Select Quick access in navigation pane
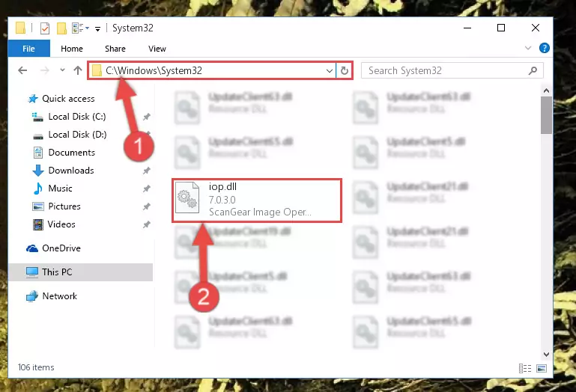The width and height of the screenshot is (576, 392). pos(68,98)
